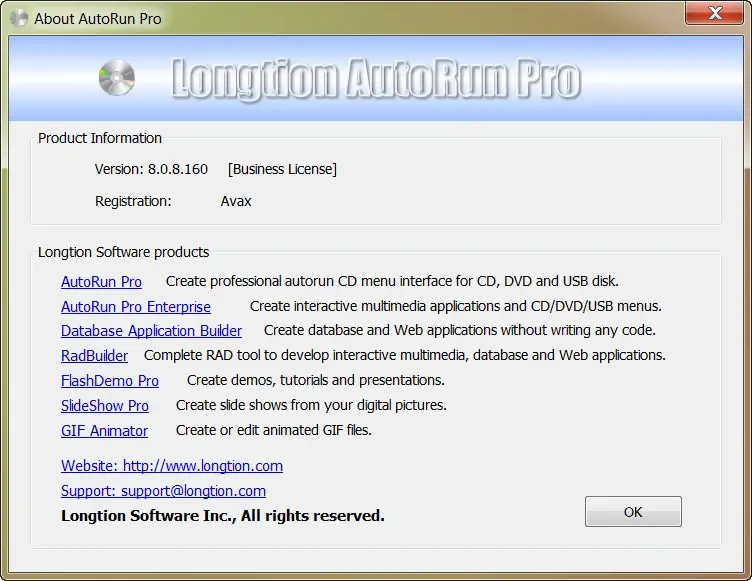This screenshot has height=581, width=752.
Task: Select the Version: 8.0.8.160 text
Action: pos(151,169)
